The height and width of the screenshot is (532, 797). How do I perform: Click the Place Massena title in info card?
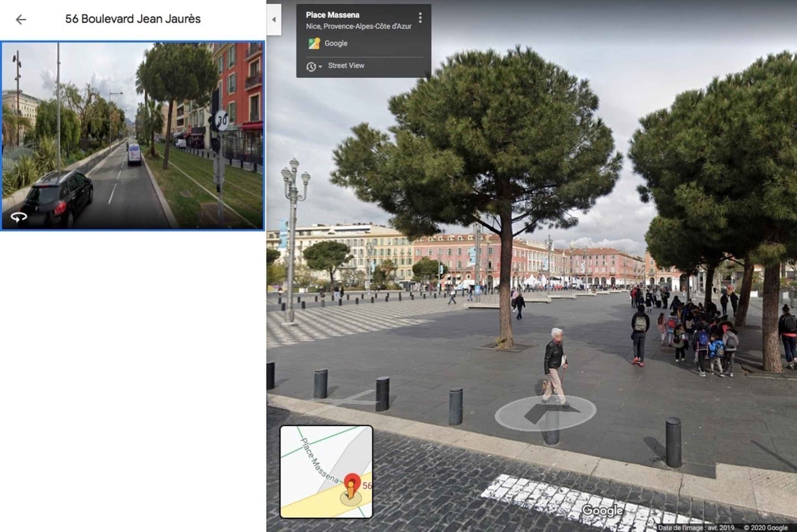[333, 15]
